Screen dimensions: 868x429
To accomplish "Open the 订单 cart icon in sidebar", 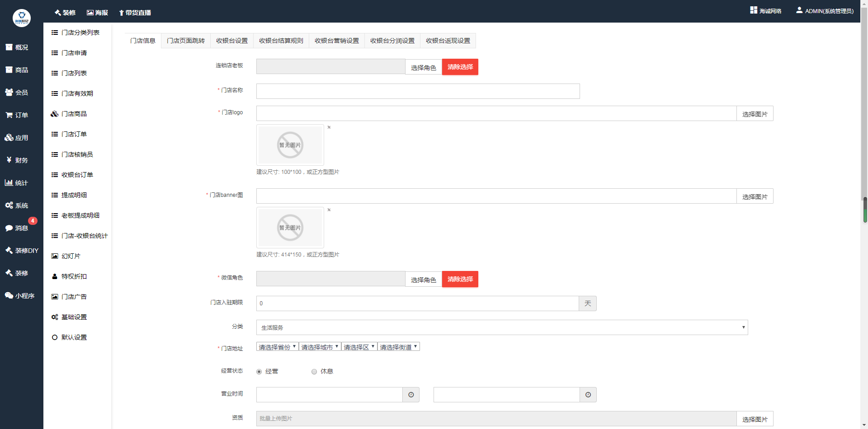I will tap(9, 115).
